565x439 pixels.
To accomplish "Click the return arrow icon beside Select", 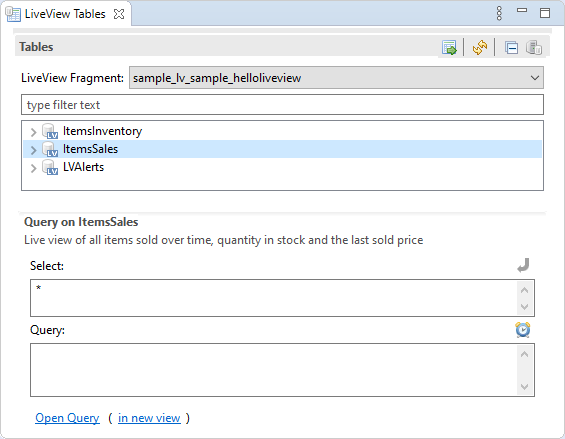I will (x=523, y=265).
